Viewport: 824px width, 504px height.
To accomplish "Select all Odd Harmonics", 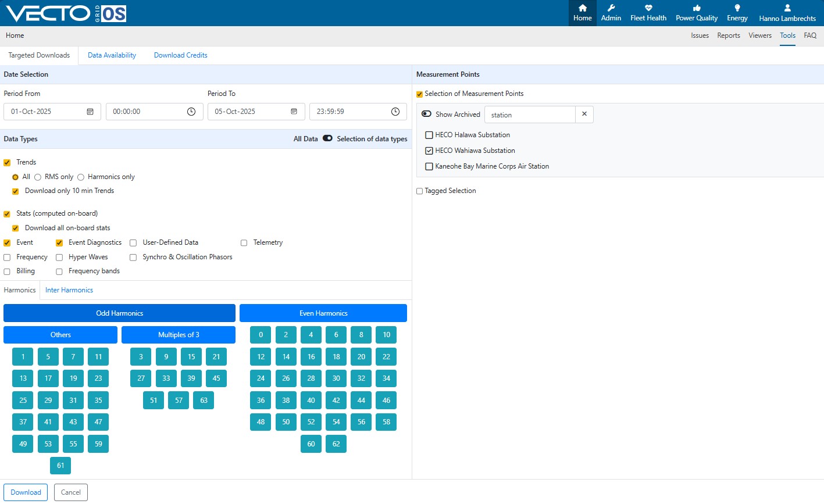I will [x=119, y=313].
